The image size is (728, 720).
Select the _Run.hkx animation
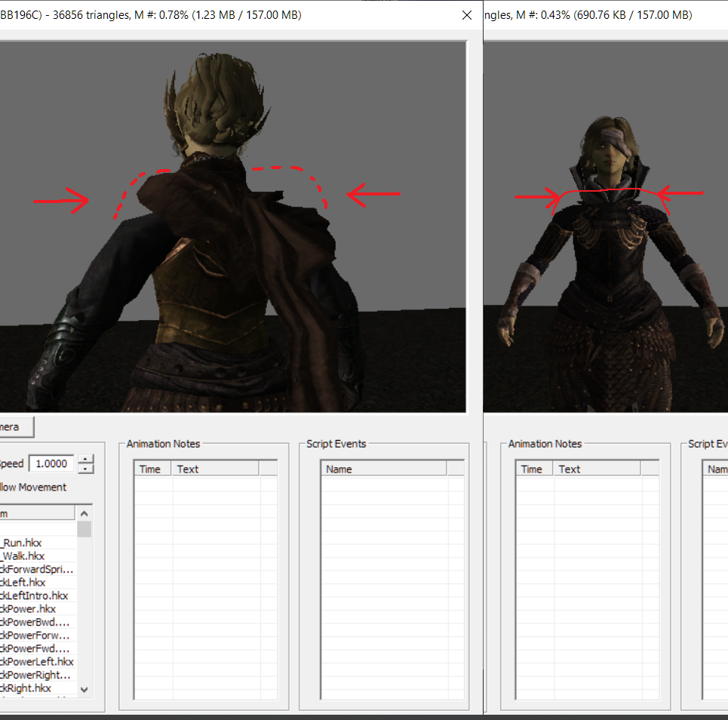tap(38, 543)
